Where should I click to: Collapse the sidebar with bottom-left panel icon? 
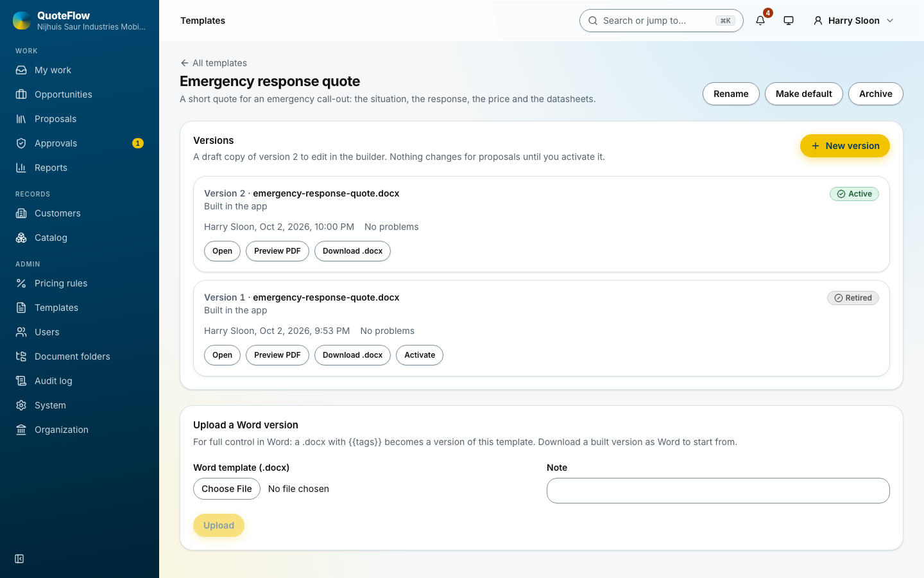point(19,559)
